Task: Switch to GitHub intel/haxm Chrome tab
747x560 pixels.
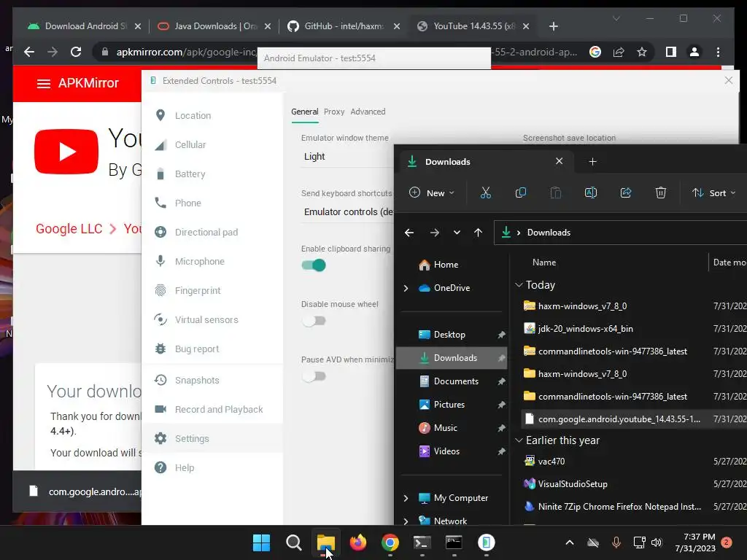Action: click(x=344, y=26)
